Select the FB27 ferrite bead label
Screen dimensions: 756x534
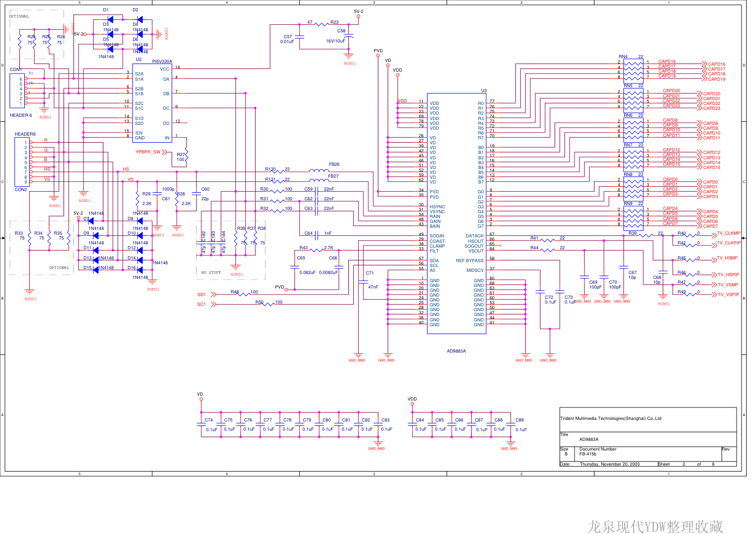pos(333,176)
